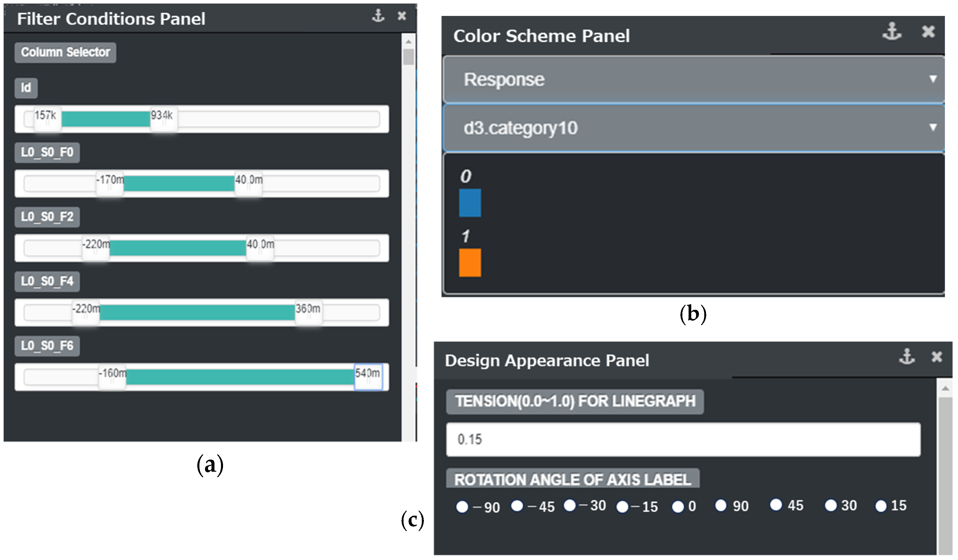Click the blue swatch for category 0
The image size is (958, 560).
470,203
